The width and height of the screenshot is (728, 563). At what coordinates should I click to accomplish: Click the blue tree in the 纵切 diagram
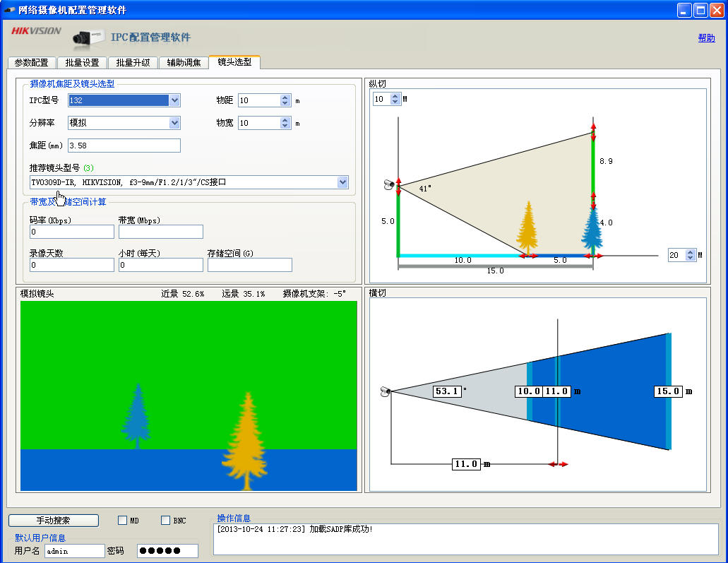592,230
